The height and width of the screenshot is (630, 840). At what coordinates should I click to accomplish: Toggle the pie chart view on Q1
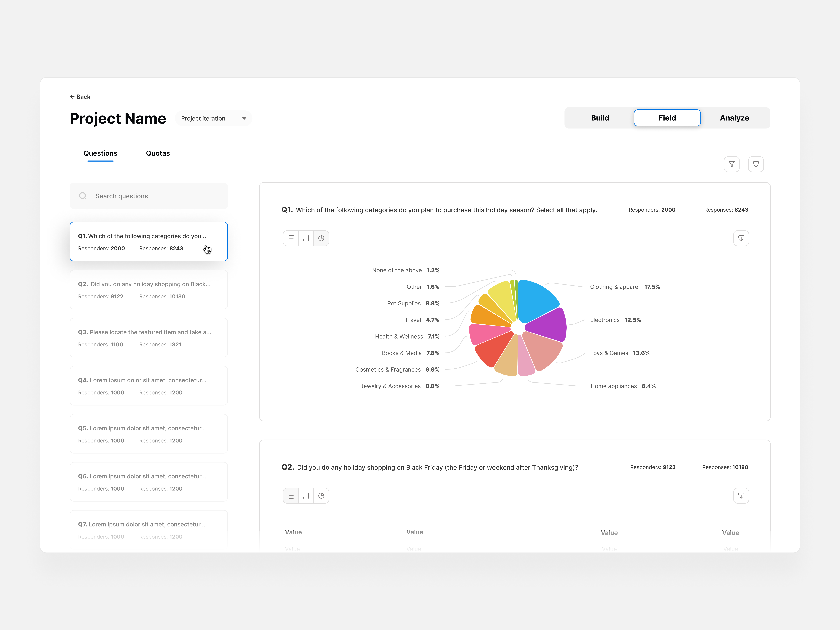pyautogui.click(x=321, y=238)
